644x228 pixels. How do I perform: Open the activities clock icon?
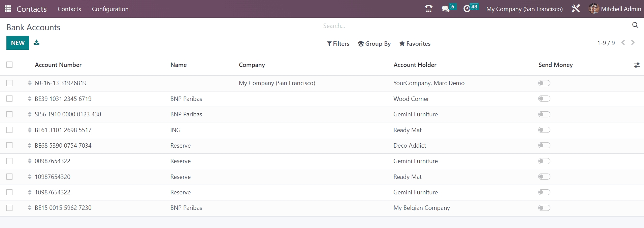coord(467,9)
